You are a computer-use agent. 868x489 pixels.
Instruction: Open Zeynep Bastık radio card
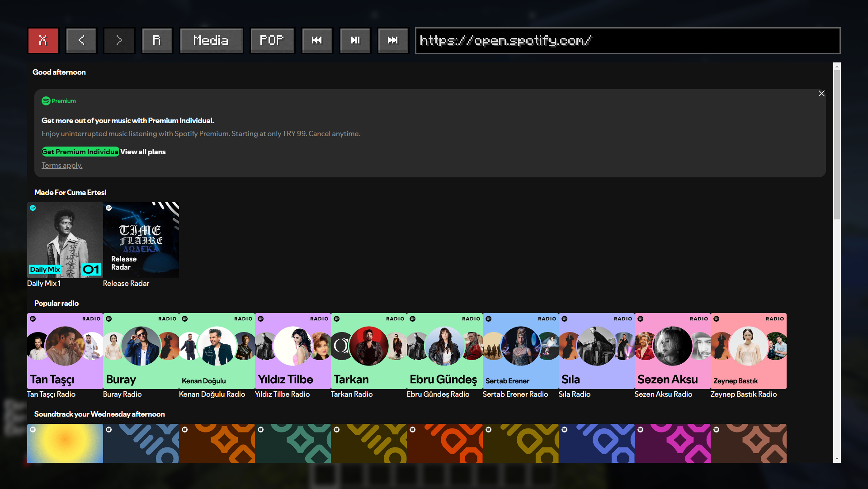(x=749, y=351)
